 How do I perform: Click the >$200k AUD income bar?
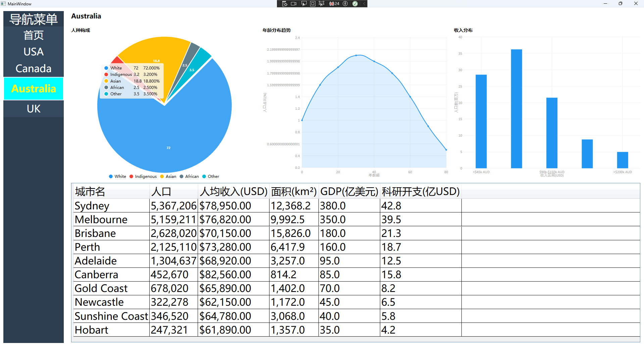tap(623, 160)
